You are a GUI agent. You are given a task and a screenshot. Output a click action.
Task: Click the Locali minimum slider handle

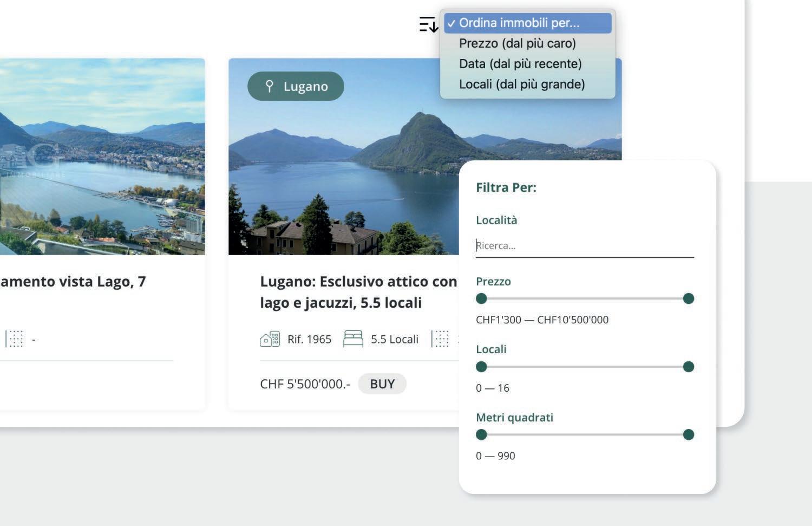tap(481, 367)
